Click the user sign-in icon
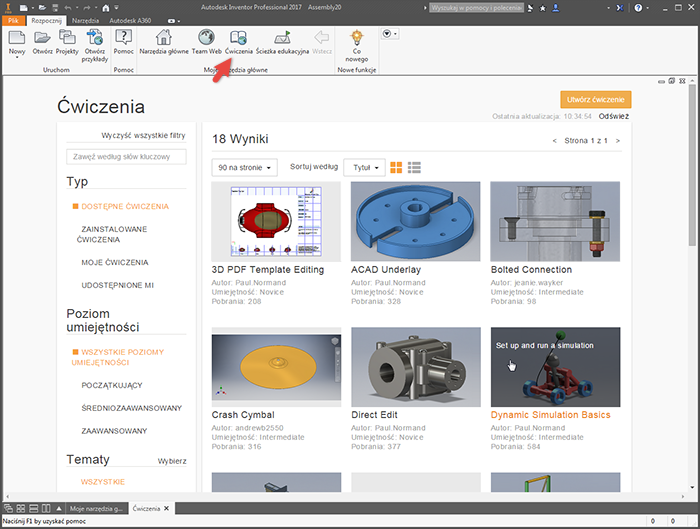 (x=556, y=8)
